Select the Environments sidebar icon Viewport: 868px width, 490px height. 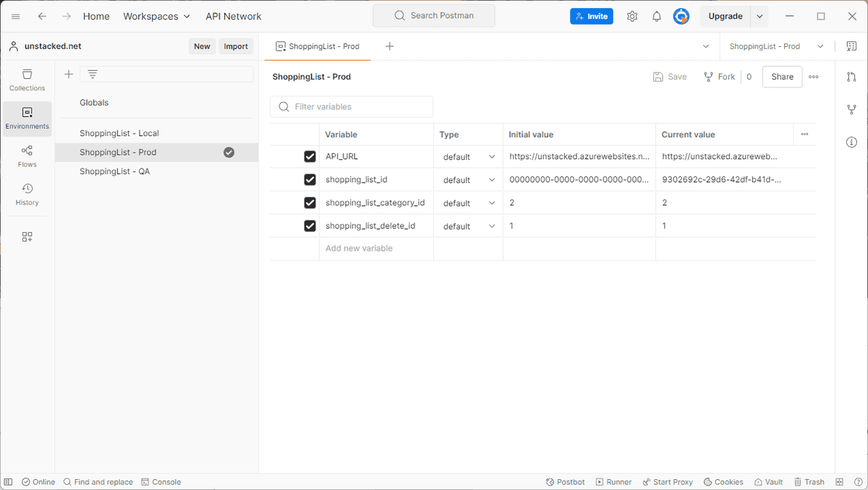(27, 119)
